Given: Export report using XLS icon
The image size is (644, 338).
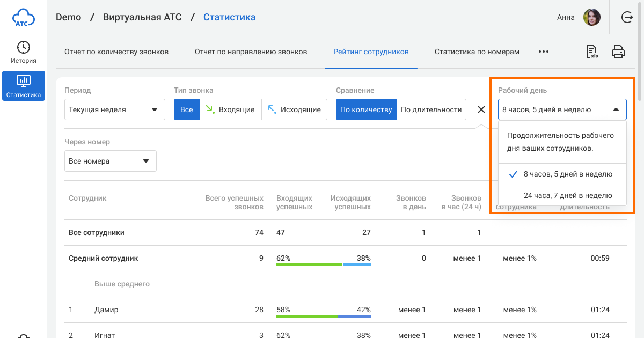Looking at the screenshot, I should (592, 52).
